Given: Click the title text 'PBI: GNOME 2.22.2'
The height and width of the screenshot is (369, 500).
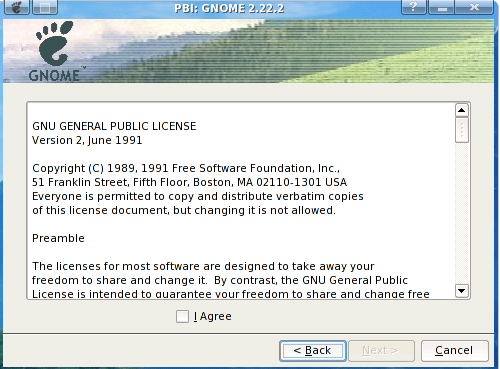Looking at the screenshot, I should pos(229,8).
